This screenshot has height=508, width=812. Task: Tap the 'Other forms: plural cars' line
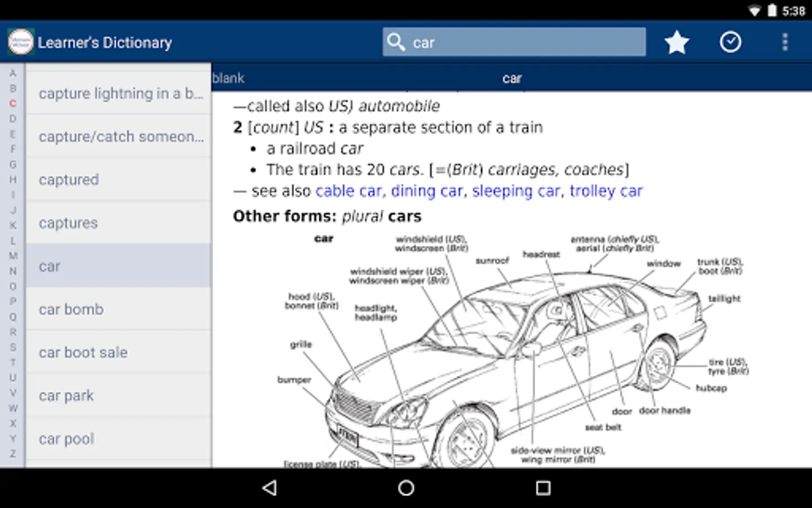pos(327,216)
